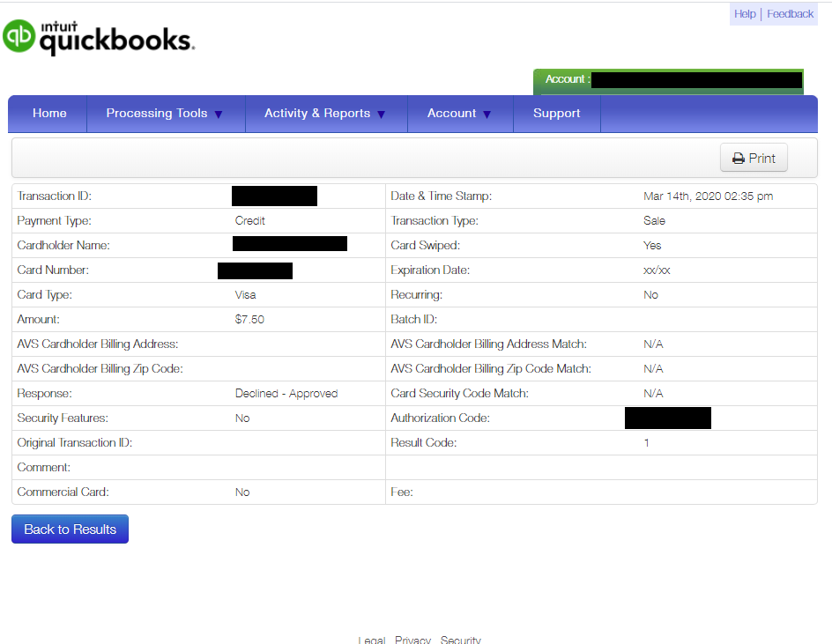The height and width of the screenshot is (644, 832).
Task: Select the Security Features No value
Action: [242, 418]
